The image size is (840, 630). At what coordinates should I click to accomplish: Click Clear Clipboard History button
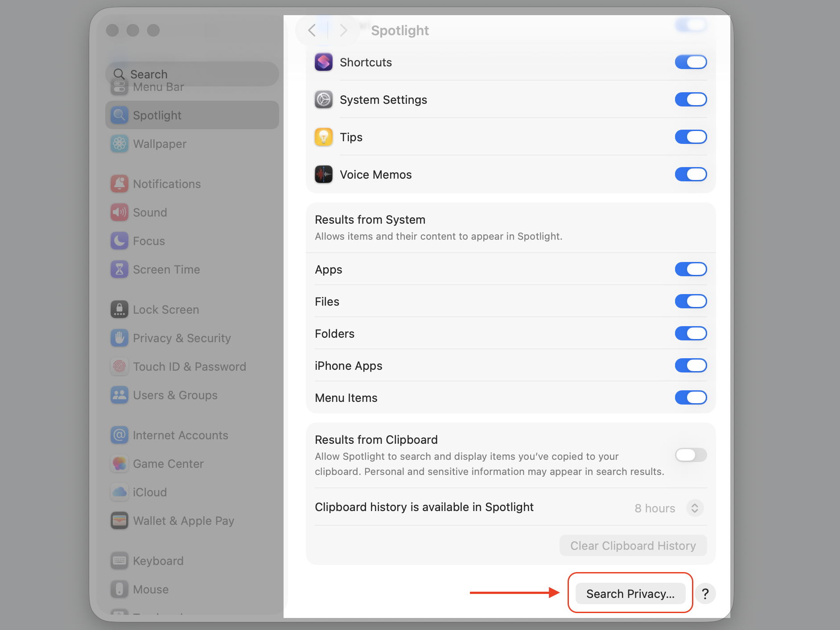(x=633, y=545)
